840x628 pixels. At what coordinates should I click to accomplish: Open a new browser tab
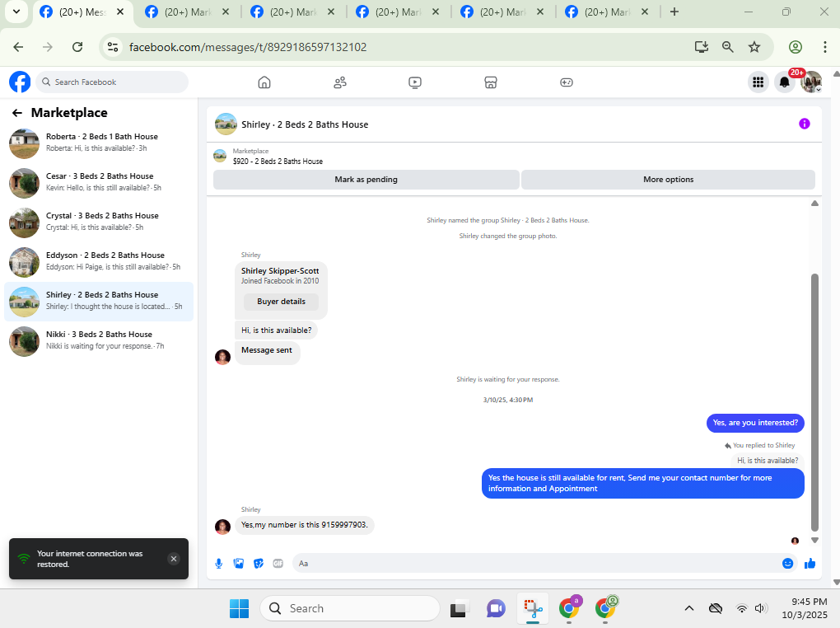(674, 12)
